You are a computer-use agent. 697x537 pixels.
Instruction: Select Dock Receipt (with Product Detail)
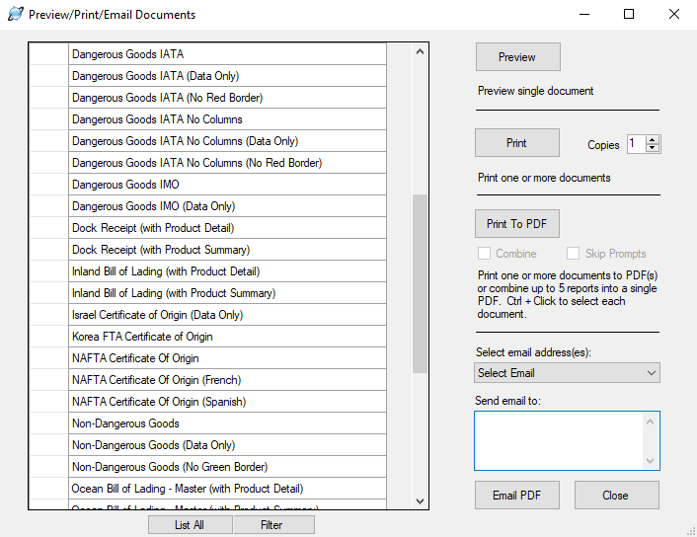(228, 228)
